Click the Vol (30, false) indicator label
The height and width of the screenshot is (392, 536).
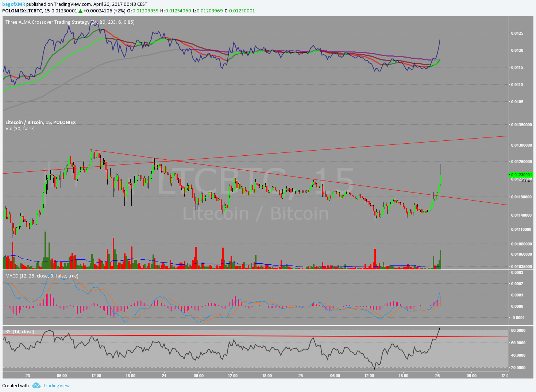pos(20,128)
